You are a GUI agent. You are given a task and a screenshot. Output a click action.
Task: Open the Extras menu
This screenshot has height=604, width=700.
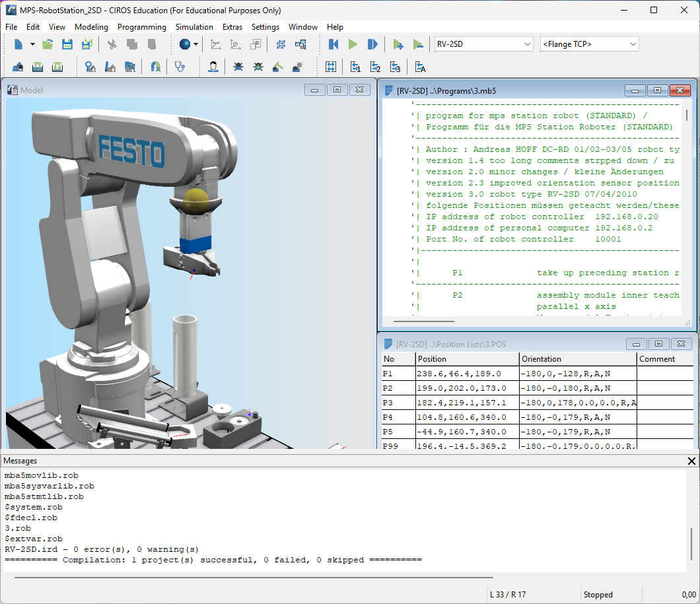[x=232, y=27]
